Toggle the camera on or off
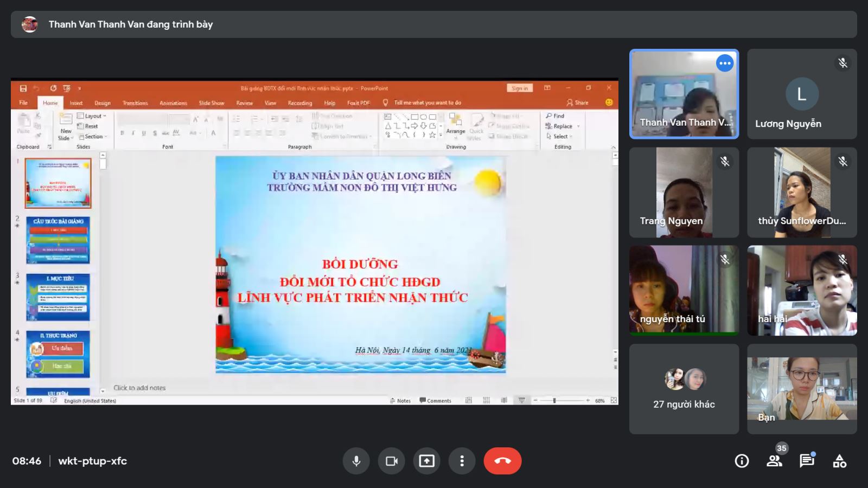Image resolution: width=868 pixels, height=488 pixels. [x=392, y=461]
